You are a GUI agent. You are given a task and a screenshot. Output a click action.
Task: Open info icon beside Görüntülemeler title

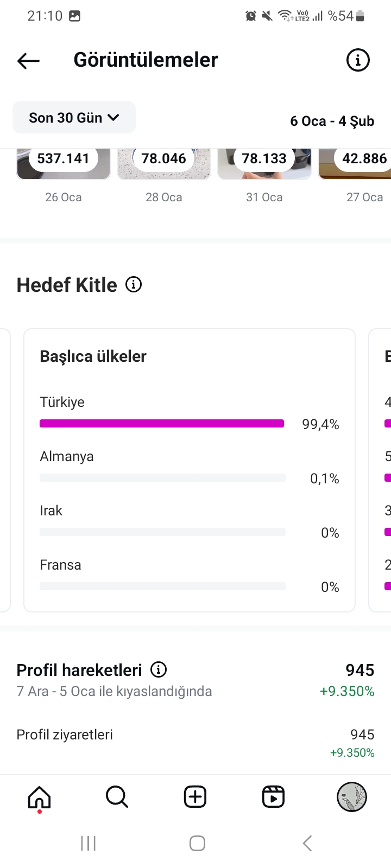[x=358, y=60]
